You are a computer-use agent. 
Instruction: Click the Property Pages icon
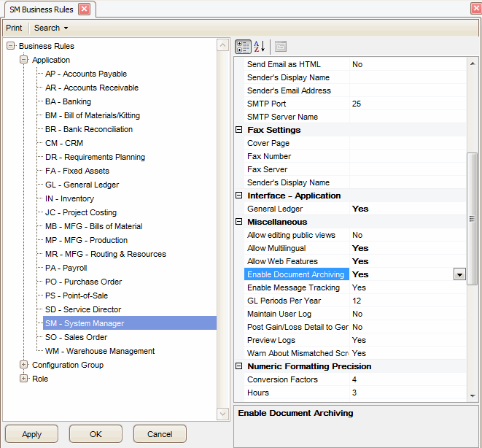[281, 47]
